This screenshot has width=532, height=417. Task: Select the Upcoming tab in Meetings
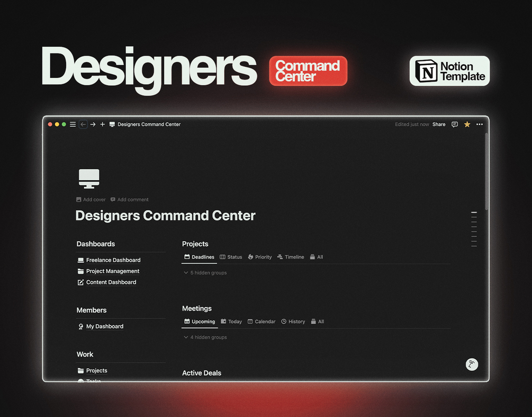[x=200, y=322]
